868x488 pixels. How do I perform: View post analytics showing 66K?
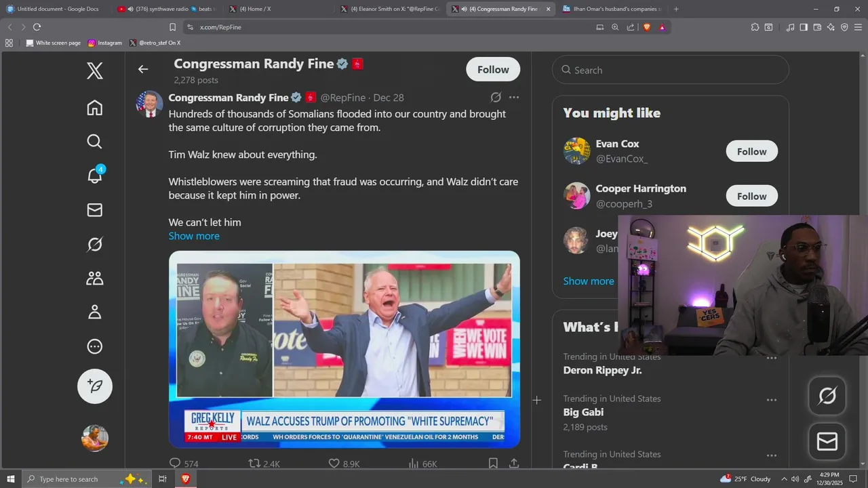(422, 464)
